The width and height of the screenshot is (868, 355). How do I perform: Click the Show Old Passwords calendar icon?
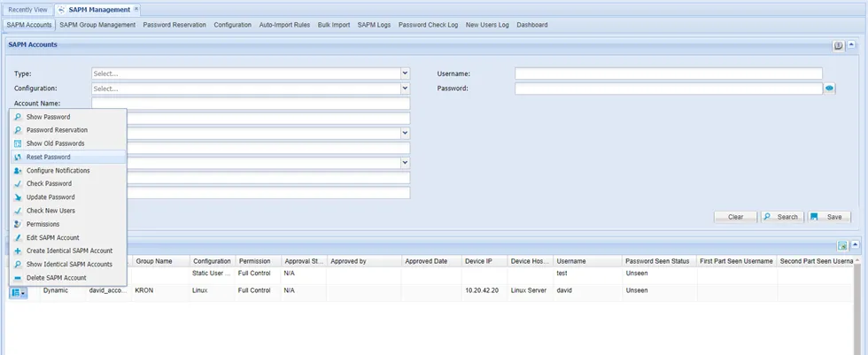tap(18, 143)
